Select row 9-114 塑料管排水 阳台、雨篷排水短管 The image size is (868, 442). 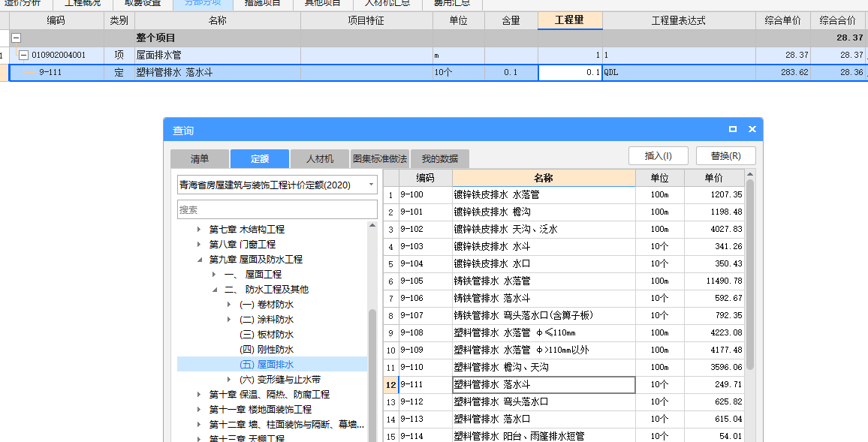coord(564,436)
